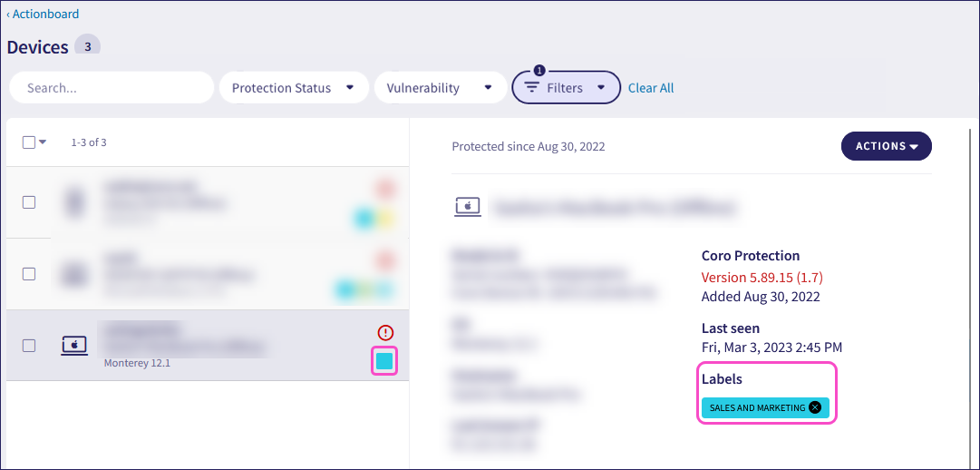Expand the bulk selection arrow
980x470 pixels.
click(44, 142)
